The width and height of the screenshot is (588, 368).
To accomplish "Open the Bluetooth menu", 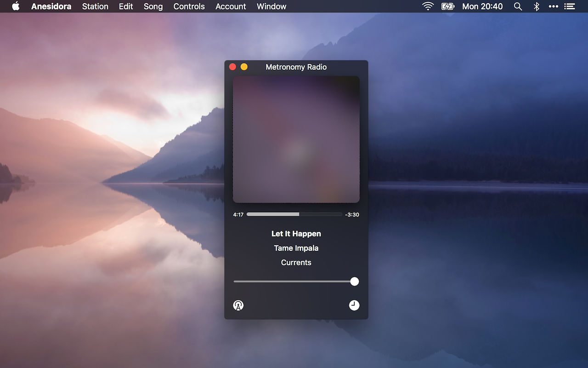I will (x=536, y=6).
